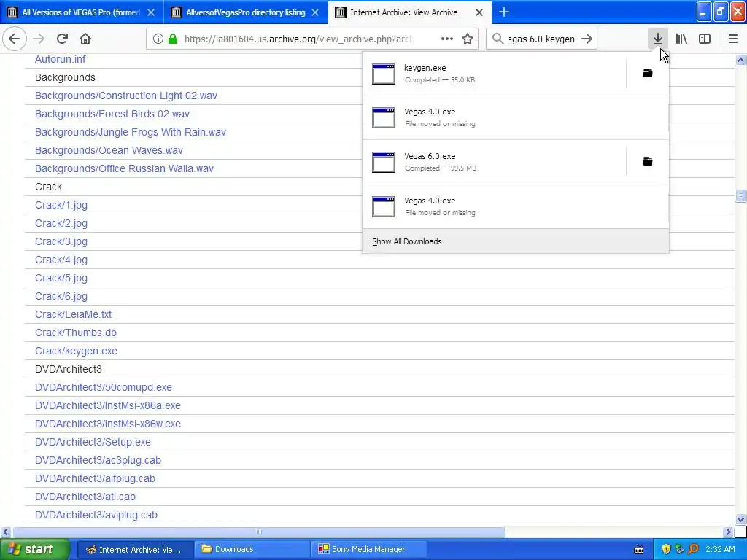Show site information icon in address bar
Image resolution: width=747 pixels, height=560 pixels.
158,39
